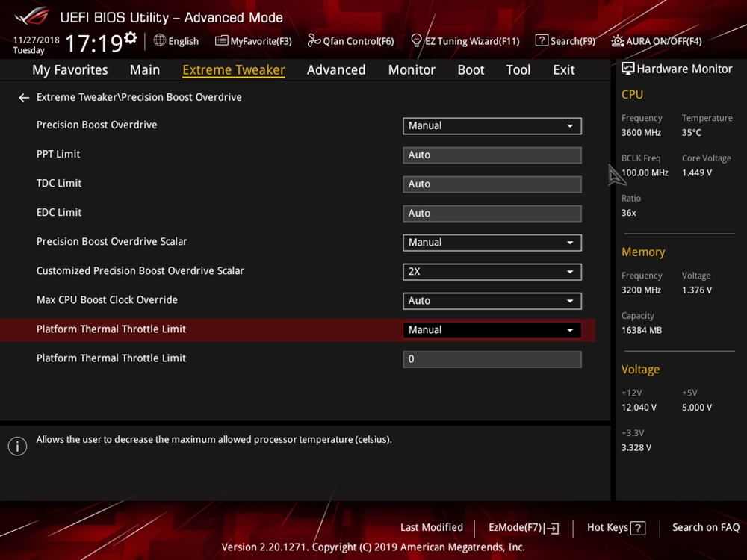Open the highlighted Platform Thermal Throttle Limit dropdown
The height and width of the screenshot is (560, 747).
492,330
